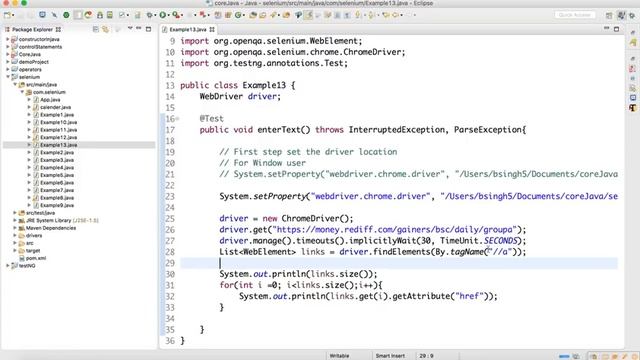This screenshot has height=360, width=640.
Task: Click the Next Annotation arrow icon
Action: tap(358, 15)
